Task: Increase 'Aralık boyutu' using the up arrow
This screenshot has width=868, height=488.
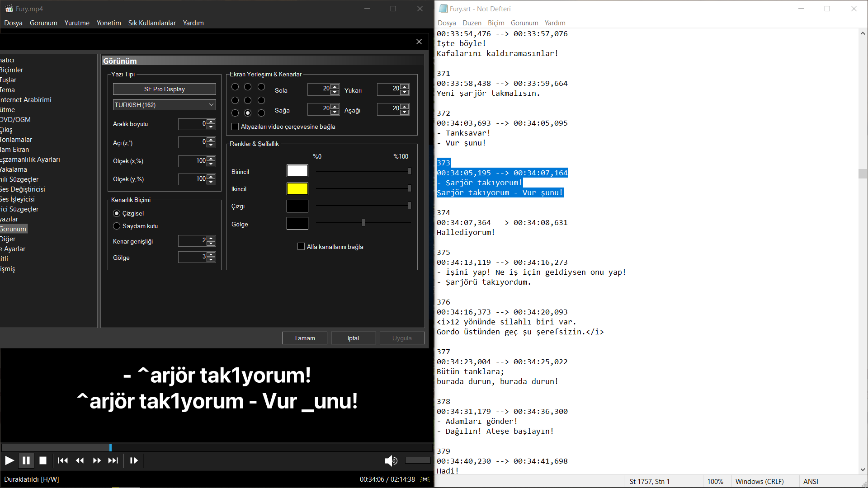Action: coord(211,122)
